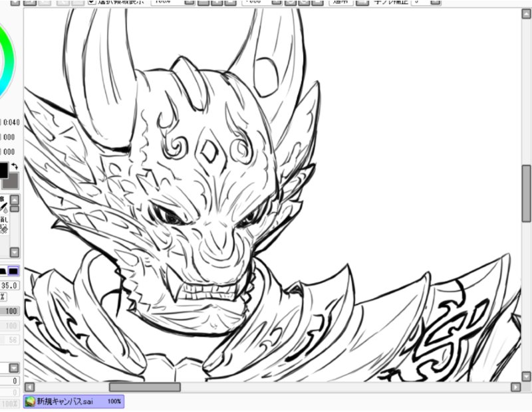Click the canvas vertical scrollbar down arrow

(x=526, y=376)
